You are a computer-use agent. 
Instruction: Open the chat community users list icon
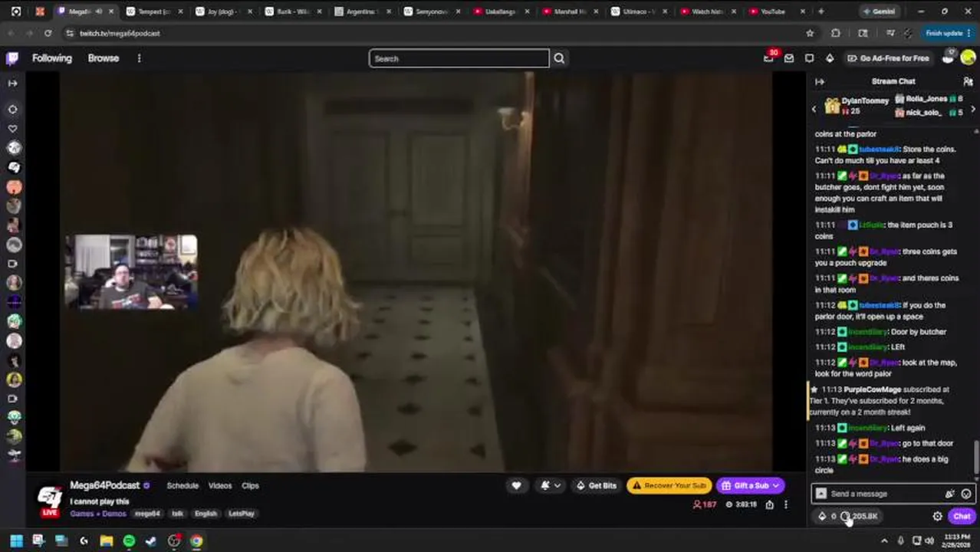tap(968, 81)
